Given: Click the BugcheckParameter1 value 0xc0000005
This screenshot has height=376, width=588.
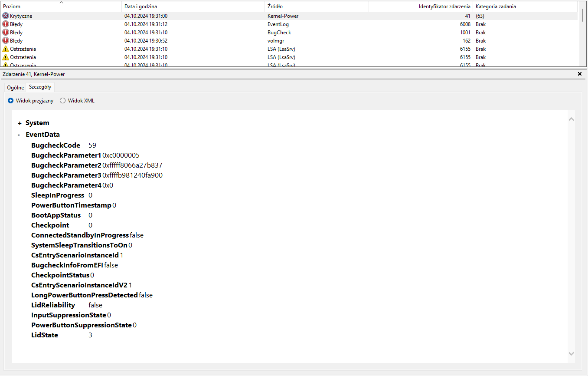Looking at the screenshot, I should (121, 155).
